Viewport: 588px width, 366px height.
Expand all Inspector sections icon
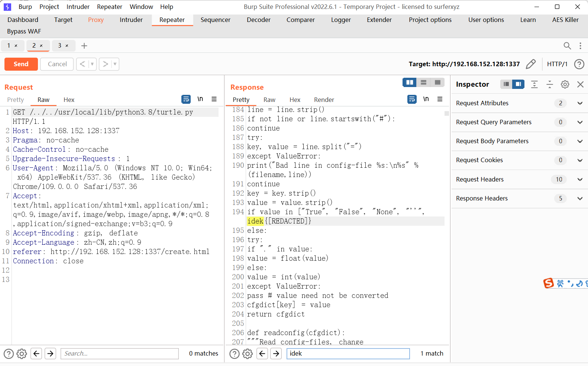pyautogui.click(x=534, y=84)
